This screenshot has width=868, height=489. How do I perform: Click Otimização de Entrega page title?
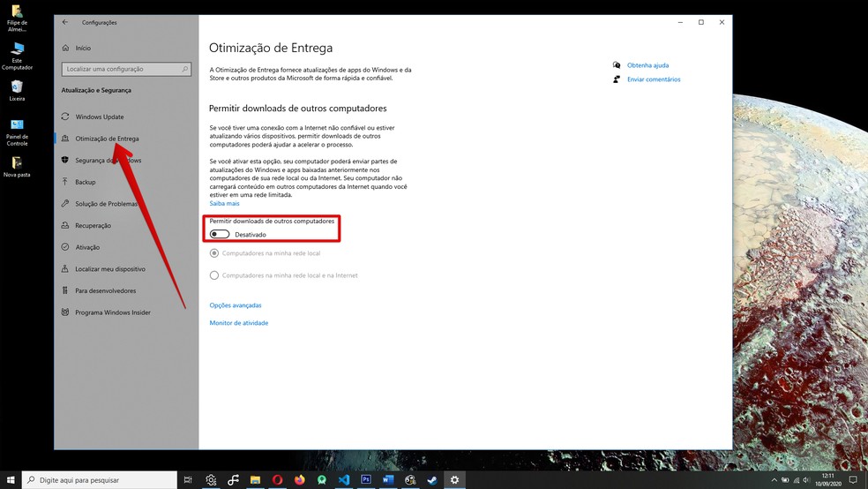(271, 48)
